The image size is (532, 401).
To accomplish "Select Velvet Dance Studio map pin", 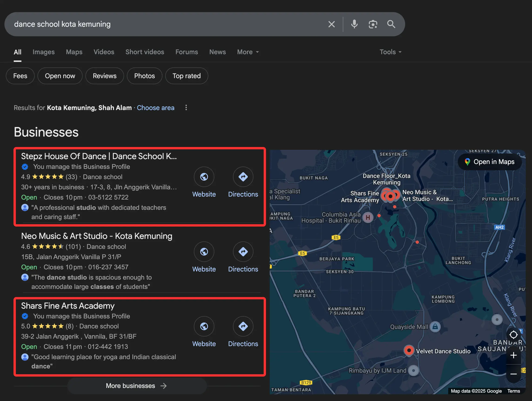I will point(409,351).
